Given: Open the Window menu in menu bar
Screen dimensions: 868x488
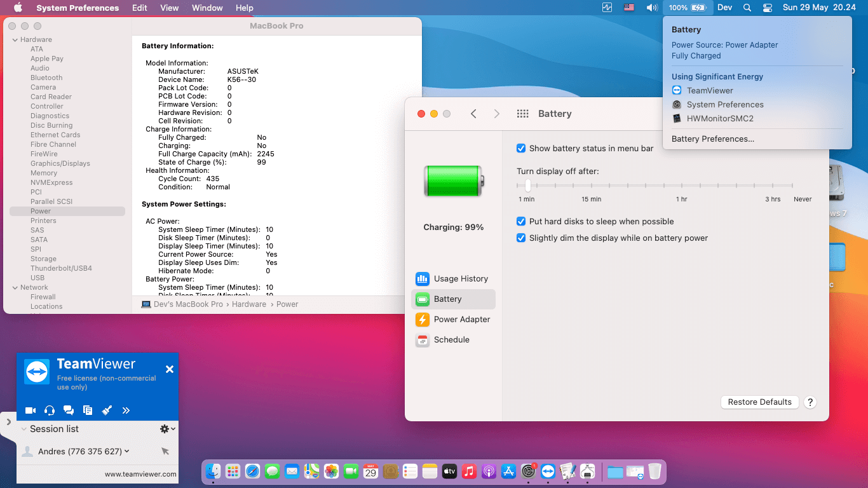Looking at the screenshot, I should point(207,8).
